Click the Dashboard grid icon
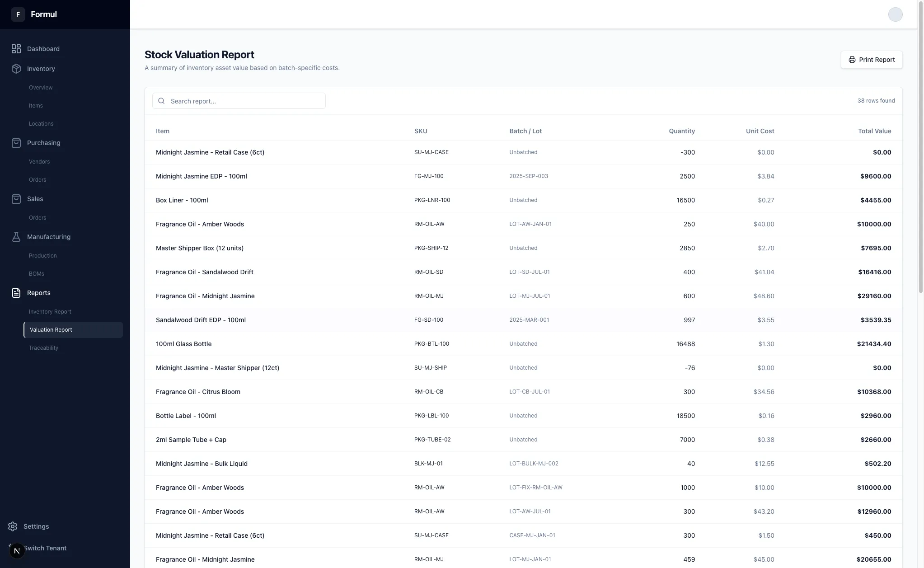 click(16, 49)
